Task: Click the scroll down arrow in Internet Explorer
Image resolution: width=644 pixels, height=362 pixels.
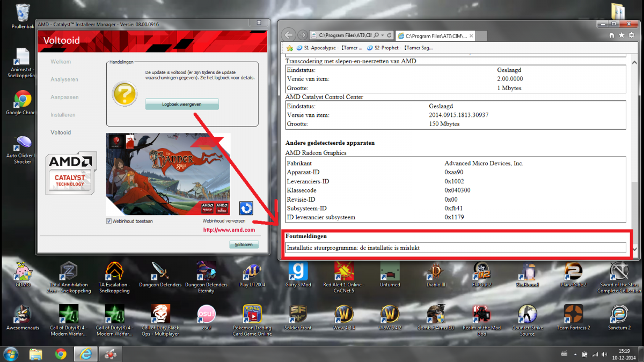Action: 635,249
